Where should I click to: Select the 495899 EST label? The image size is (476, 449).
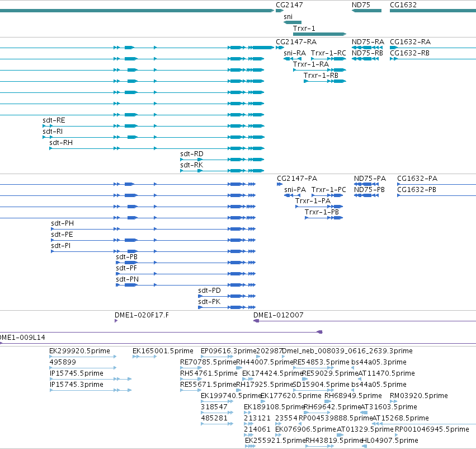click(x=63, y=362)
